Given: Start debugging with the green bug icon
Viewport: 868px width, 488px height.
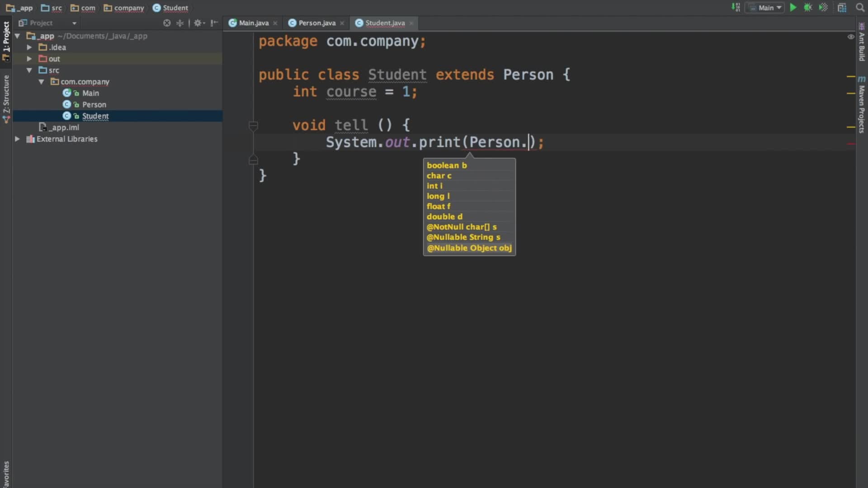Looking at the screenshot, I should (808, 8).
